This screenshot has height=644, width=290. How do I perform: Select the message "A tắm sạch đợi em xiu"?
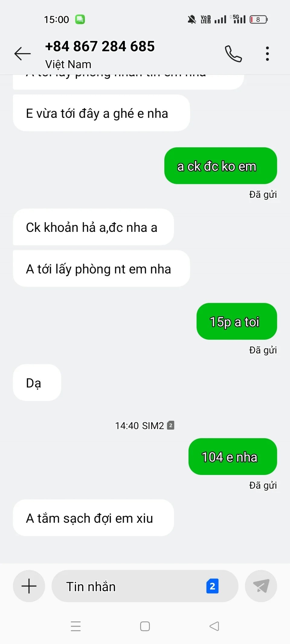[x=93, y=518]
